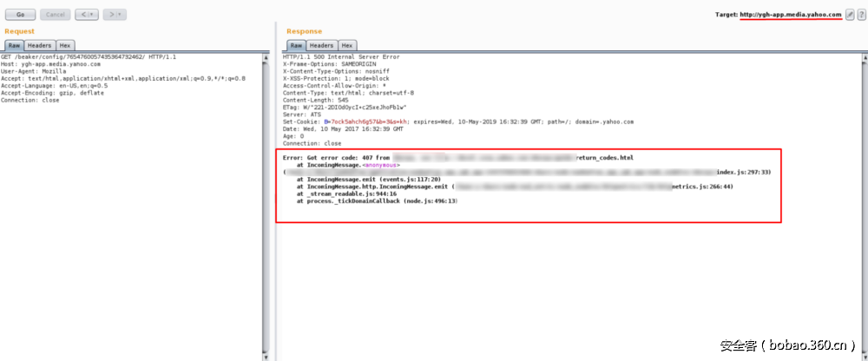Switch to Hex tab in Request pane
Viewport: 868px width, 361px height.
65,45
